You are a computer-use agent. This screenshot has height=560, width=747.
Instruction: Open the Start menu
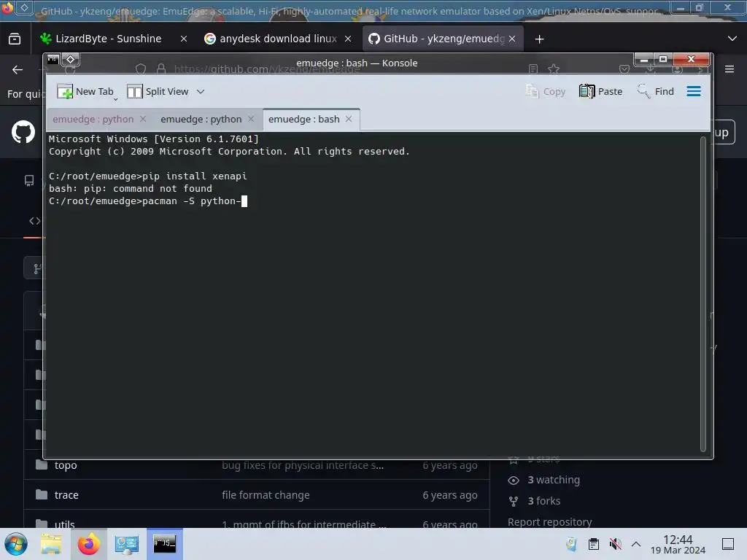click(x=16, y=544)
